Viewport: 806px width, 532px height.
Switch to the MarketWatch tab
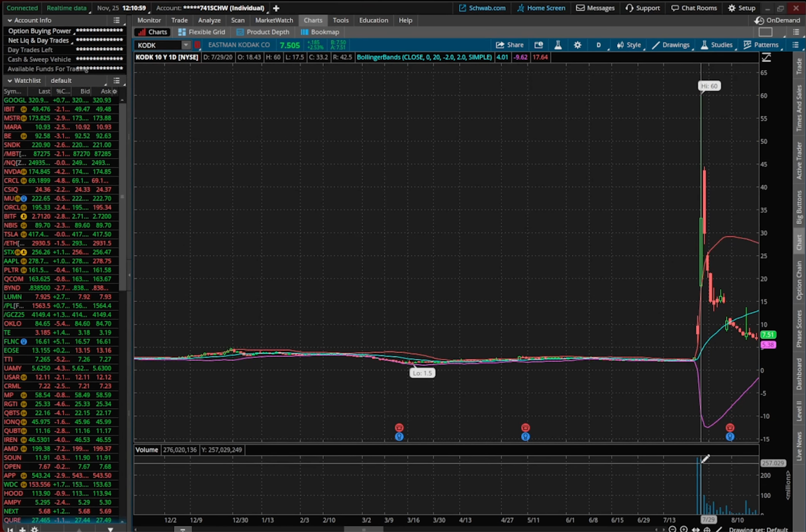click(x=274, y=20)
